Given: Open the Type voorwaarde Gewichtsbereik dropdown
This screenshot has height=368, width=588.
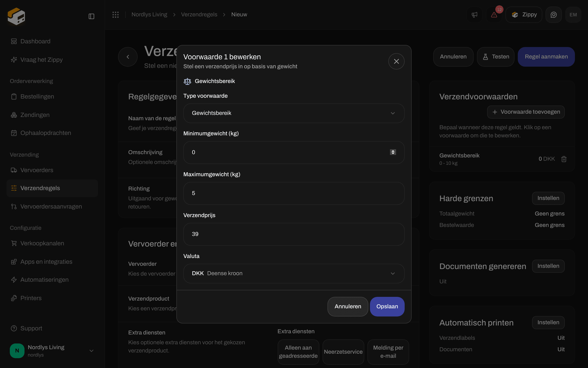Looking at the screenshot, I should click(294, 113).
